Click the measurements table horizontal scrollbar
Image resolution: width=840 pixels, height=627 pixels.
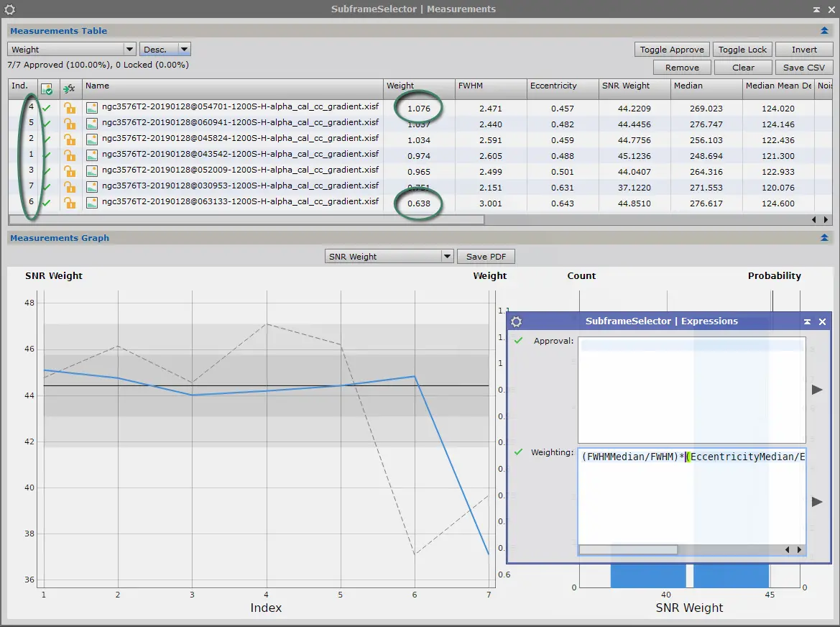(246, 220)
